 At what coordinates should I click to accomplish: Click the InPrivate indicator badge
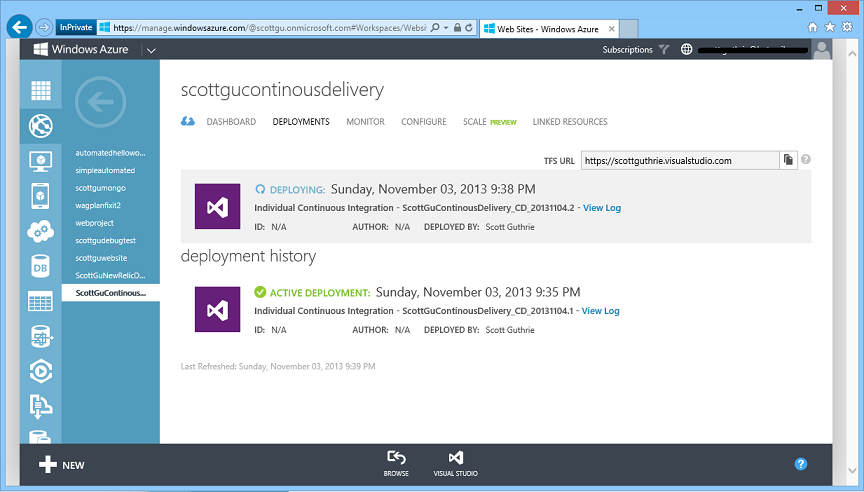point(76,28)
